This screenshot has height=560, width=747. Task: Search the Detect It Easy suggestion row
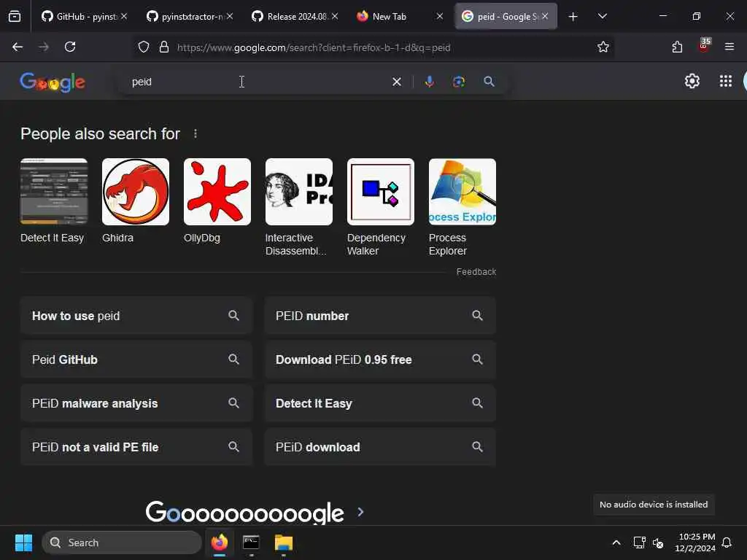380,403
